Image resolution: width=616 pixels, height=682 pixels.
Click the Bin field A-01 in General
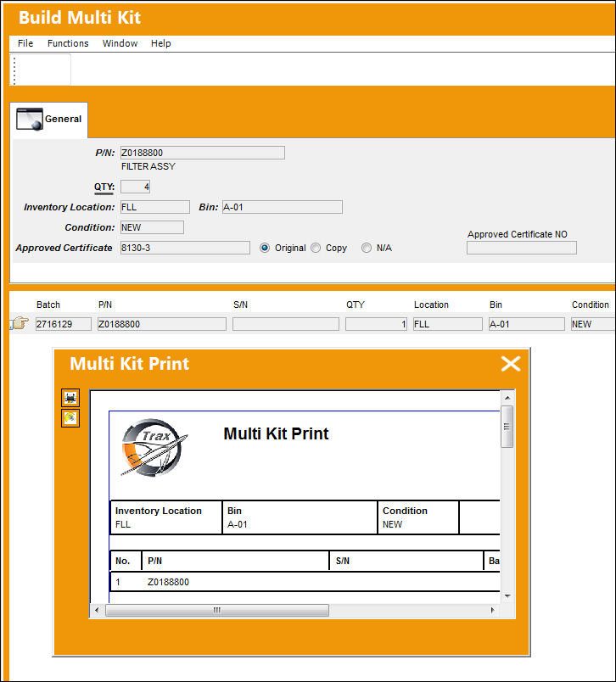283,207
